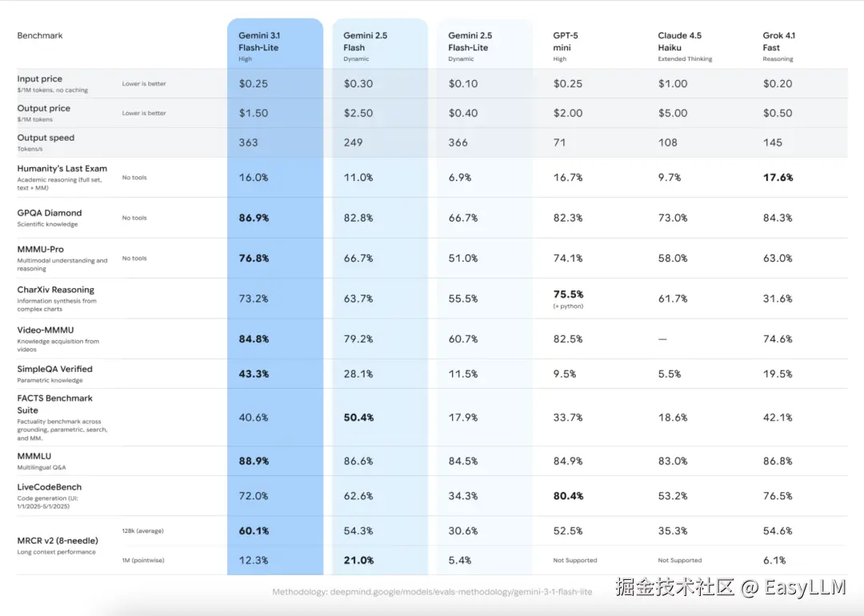Select the FACTS Benchmark Suite row title
Image resolution: width=864 pixels, height=616 pixels.
(55, 404)
